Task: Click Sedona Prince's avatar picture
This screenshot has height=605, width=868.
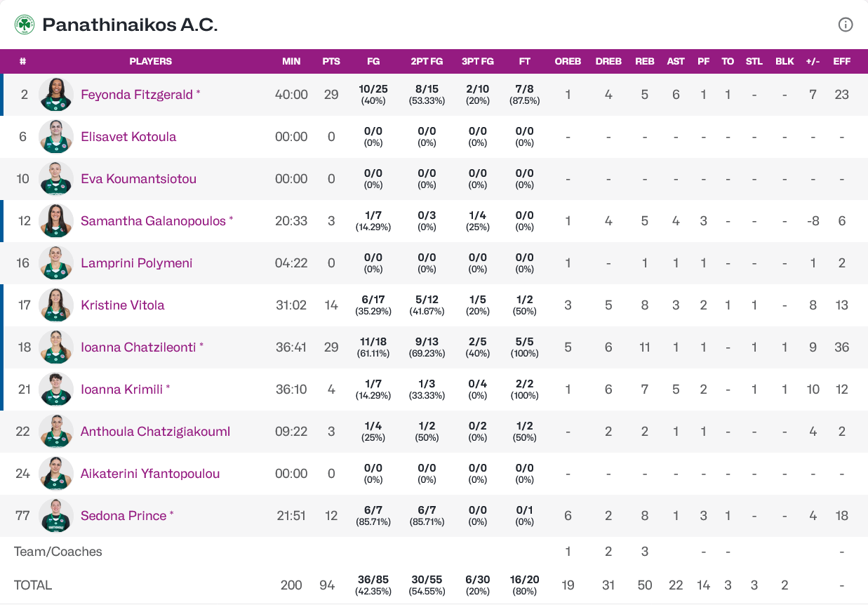Action: 56,515
